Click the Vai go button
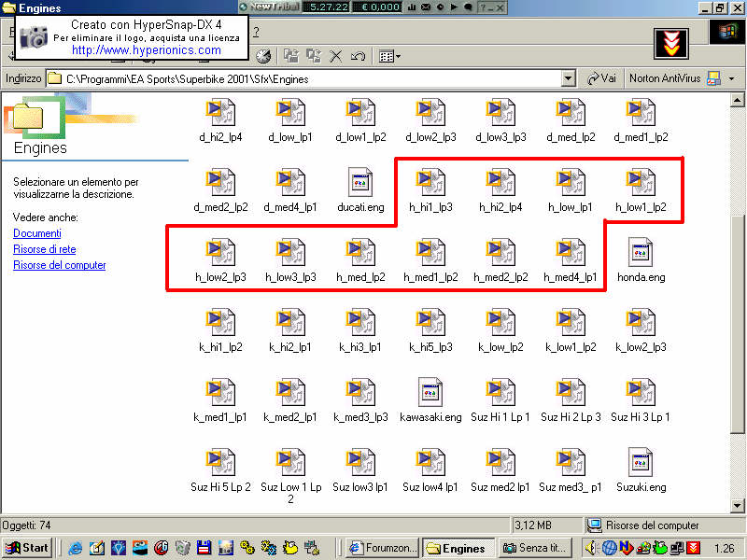 [x=601, y=78]
